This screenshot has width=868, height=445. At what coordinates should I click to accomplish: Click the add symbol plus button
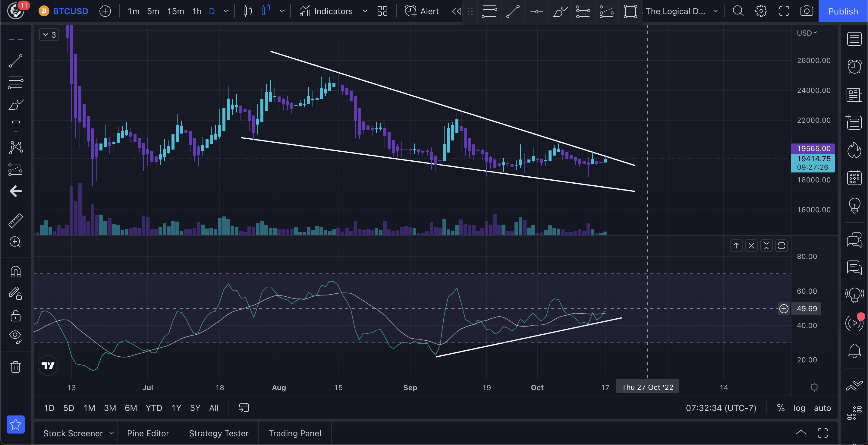[105, 11]
